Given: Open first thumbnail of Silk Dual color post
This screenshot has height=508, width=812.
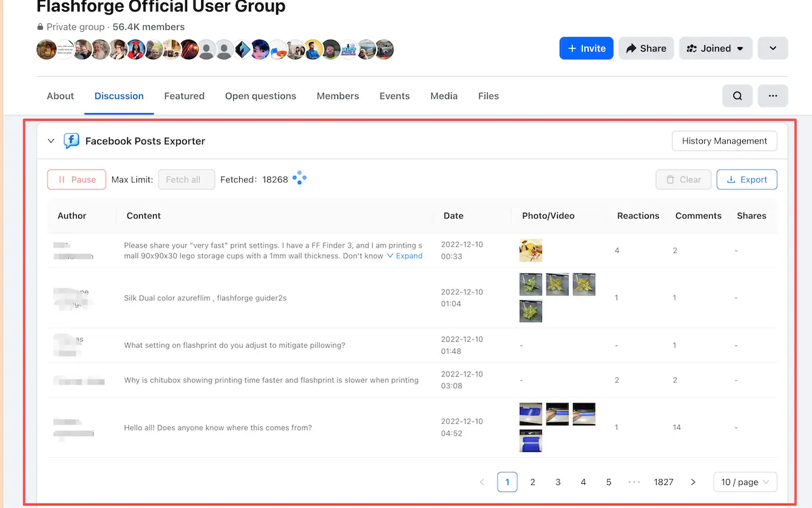Looking at the screenshot, I should (531, 284).
